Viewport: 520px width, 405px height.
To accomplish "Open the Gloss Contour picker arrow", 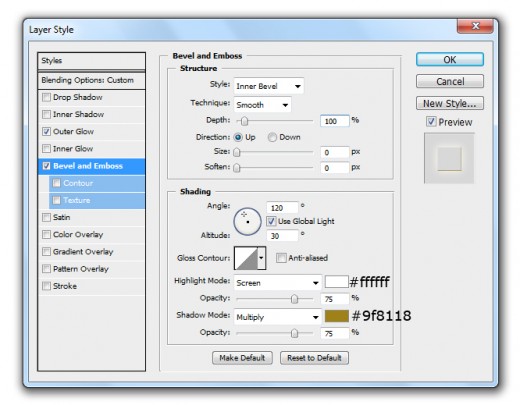I will 262,258.
